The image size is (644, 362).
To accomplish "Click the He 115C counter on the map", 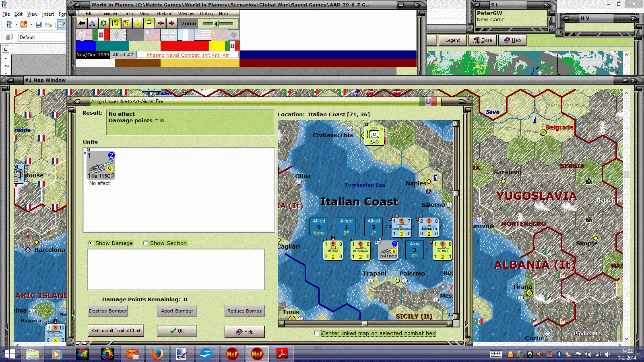I will (388, 250).
